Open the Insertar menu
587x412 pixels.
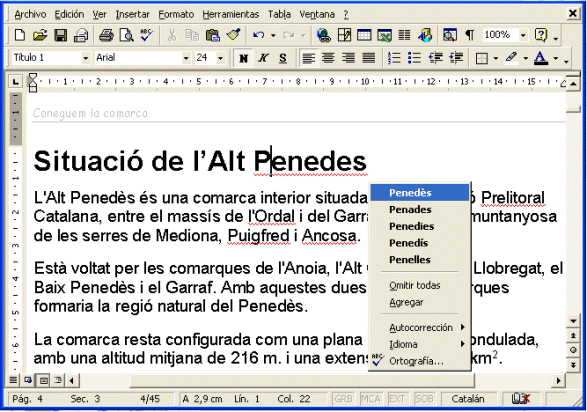(132, 15)
